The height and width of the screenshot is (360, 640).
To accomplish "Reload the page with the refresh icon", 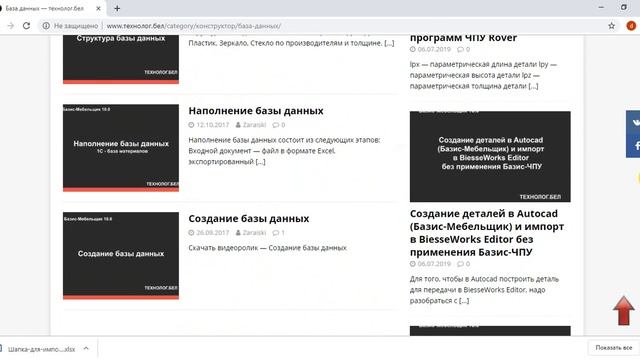I will [x=27, y=26].
